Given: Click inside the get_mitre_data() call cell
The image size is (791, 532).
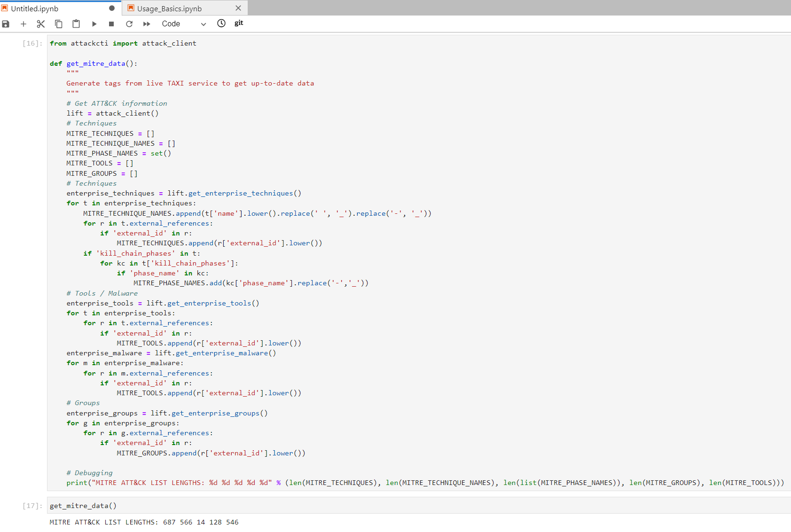Looking at the screenshot, I should click(x=83, y=506).
